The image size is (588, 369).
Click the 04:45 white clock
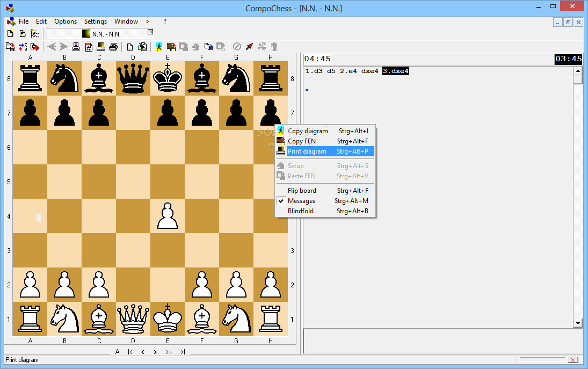317,59
